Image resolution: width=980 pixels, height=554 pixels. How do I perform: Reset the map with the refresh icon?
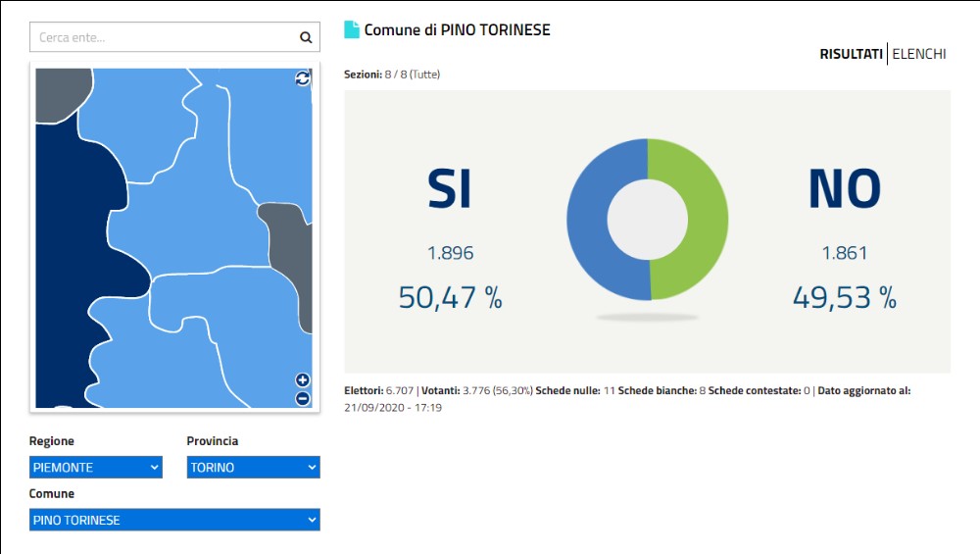pos(303,78)
